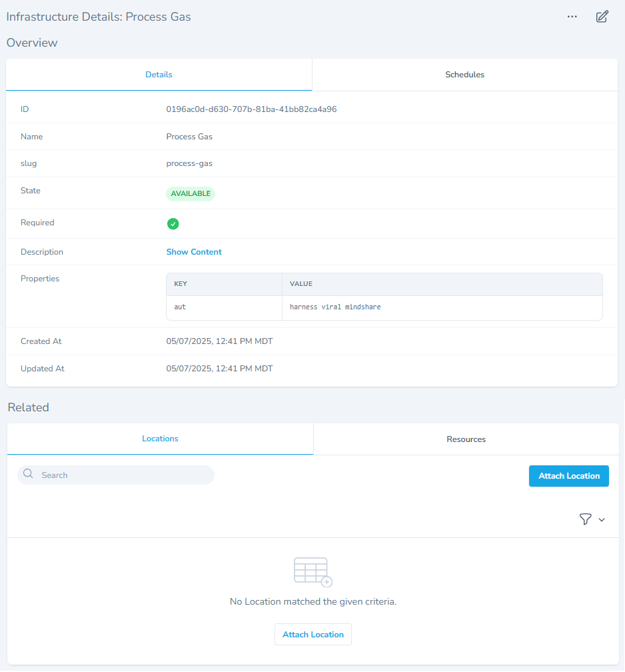Click the edit pencil icon
Viewport: 625px width, 672px height.
coord(602,17)
